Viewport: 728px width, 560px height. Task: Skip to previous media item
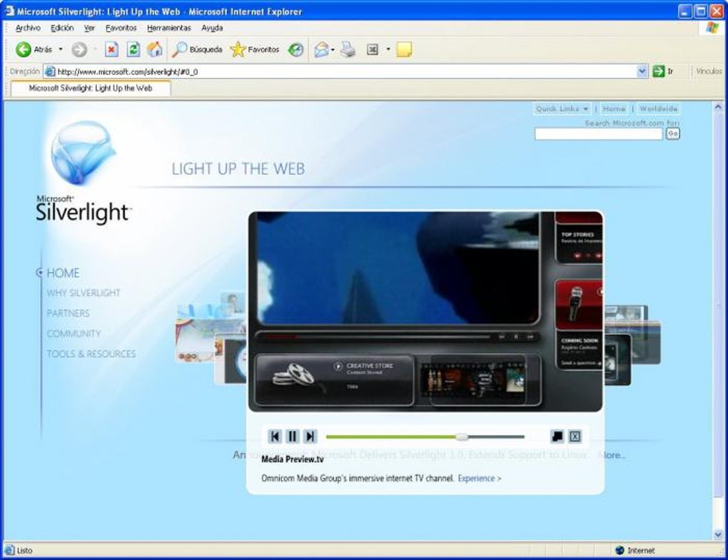(275, 436)
